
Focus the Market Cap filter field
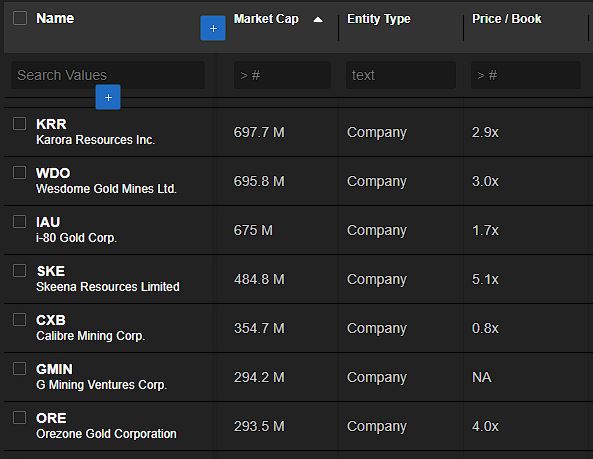pos(282,75)
